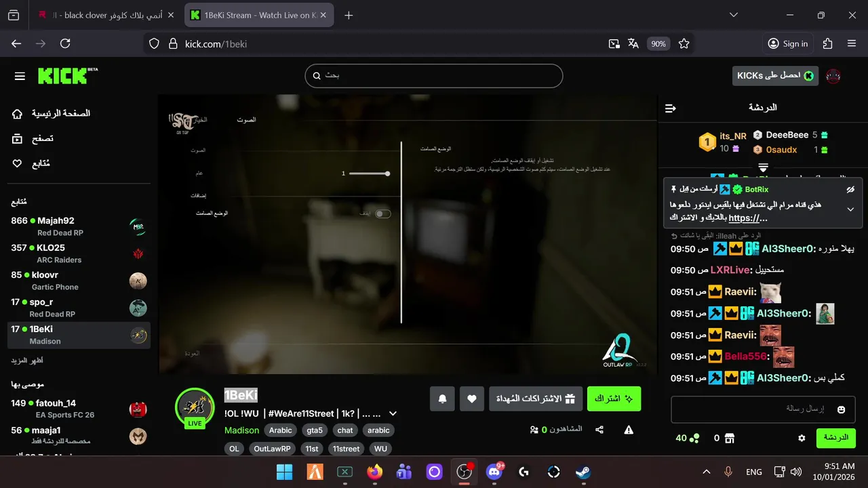Go back in browser
The width and height of the screenshot is (868, 488).
(16, 43)
